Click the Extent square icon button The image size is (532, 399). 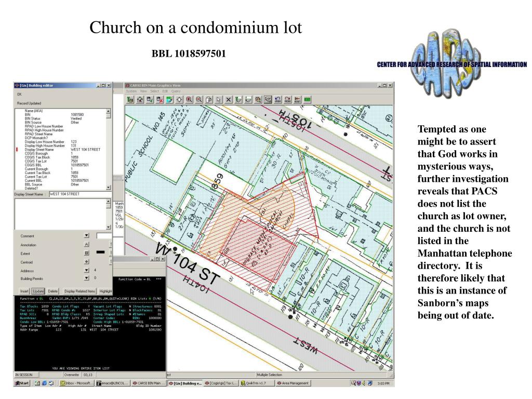[87, 253]
